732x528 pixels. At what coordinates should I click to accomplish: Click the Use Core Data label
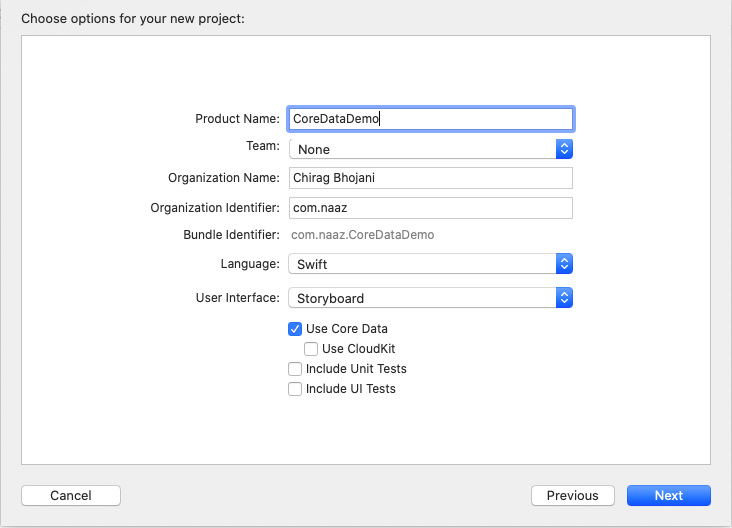[x=347, y=329]
